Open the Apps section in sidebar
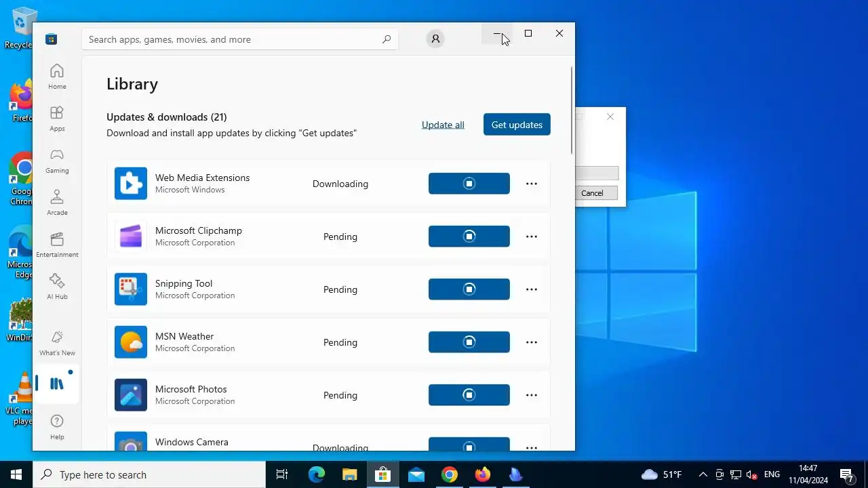Viewport: 868px width, 488px height. click(x=57, y=118)
